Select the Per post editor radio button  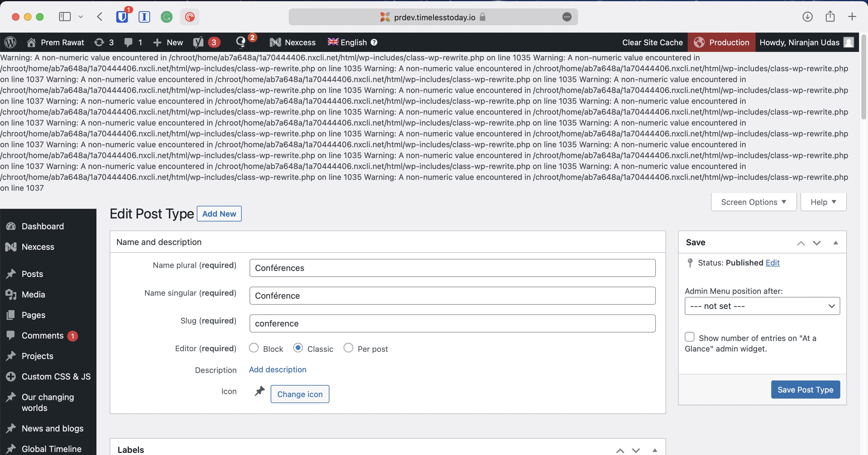pos(348,348)
